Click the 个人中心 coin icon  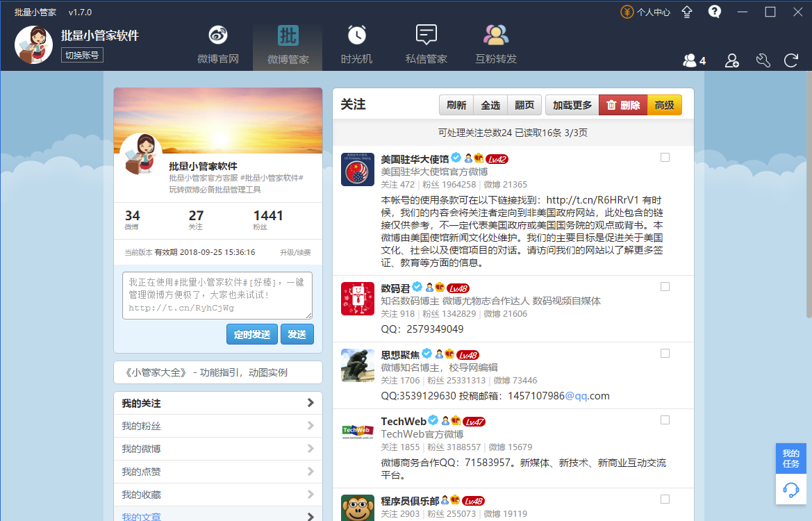coord(627,12)
